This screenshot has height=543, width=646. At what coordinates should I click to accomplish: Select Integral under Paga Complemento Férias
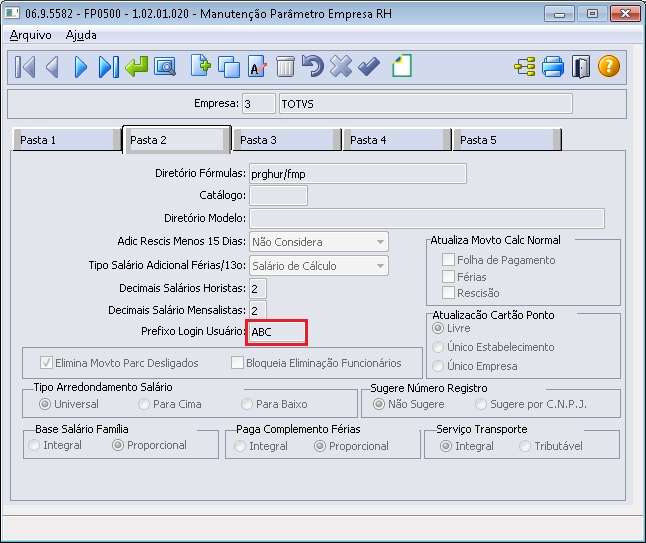pos(240,446)
